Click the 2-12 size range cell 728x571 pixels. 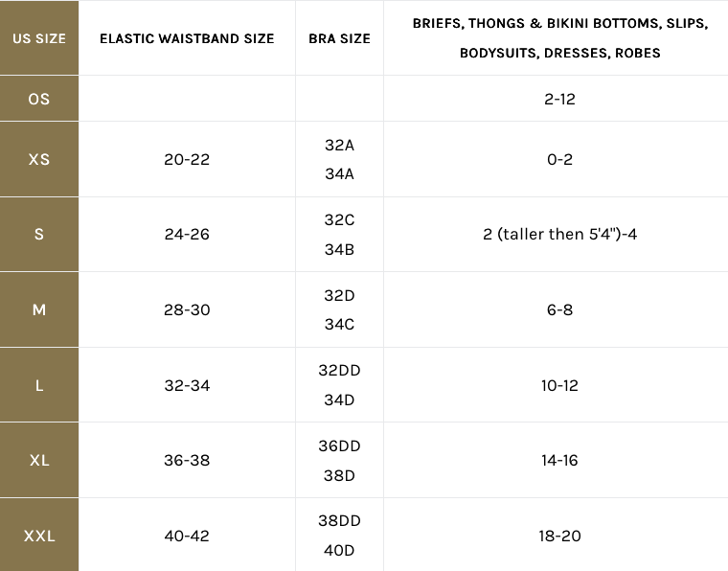pos(559,99)
